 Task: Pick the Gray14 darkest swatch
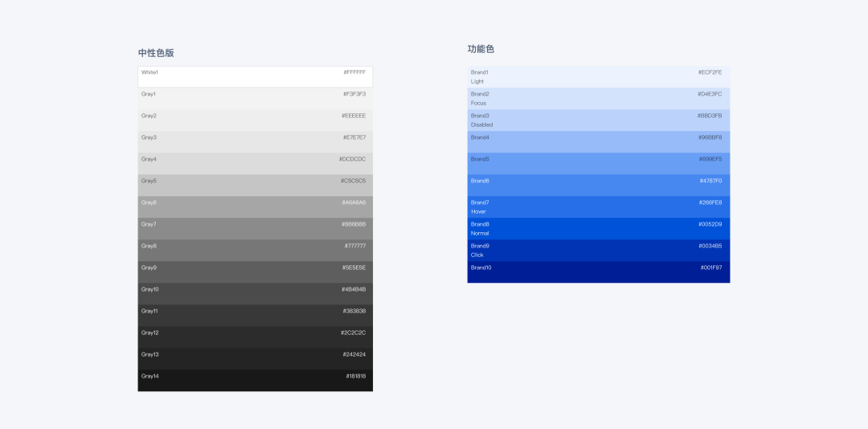[x=256, y=380]
